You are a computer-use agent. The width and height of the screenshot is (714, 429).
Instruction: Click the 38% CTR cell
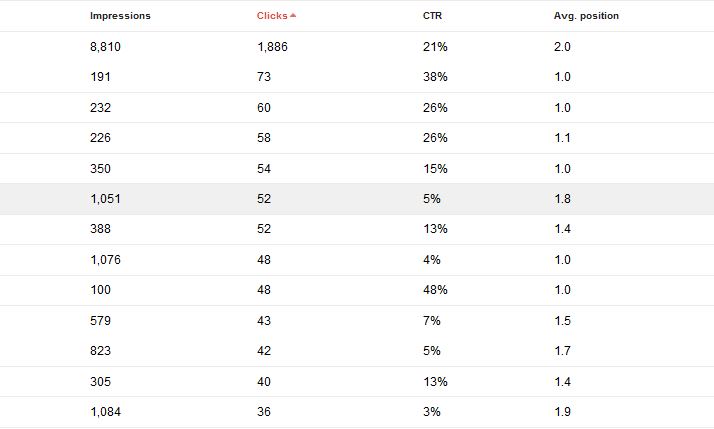tap(435, 77)
